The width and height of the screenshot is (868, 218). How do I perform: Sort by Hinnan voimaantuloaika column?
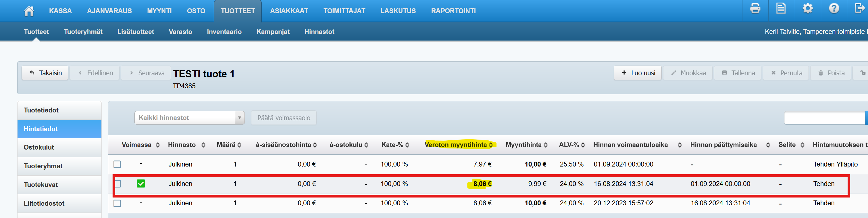680,145
